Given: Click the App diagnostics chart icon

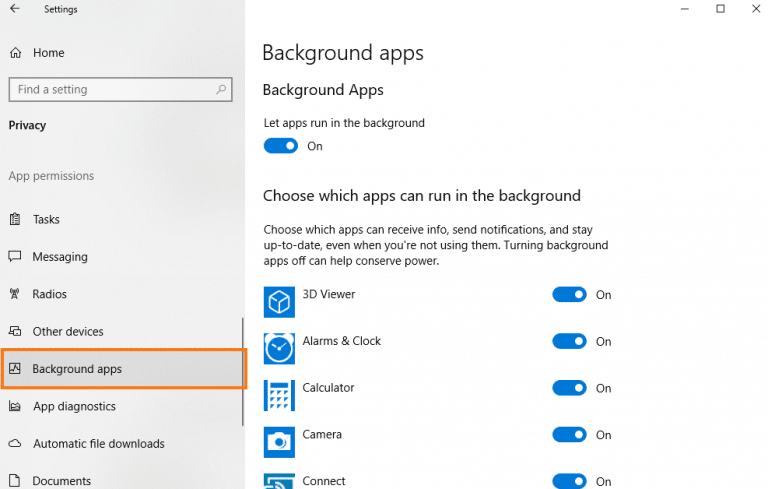Looking at the screenshot, I should tap(15, 406).
